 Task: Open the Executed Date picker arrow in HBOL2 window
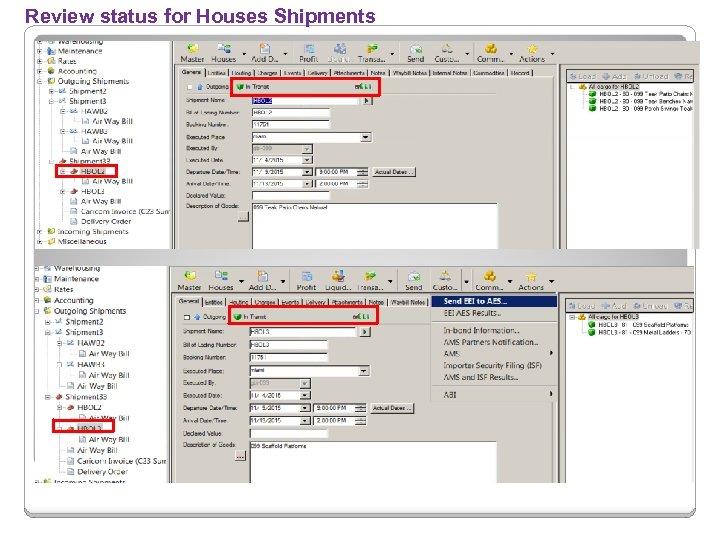[307, 160]
